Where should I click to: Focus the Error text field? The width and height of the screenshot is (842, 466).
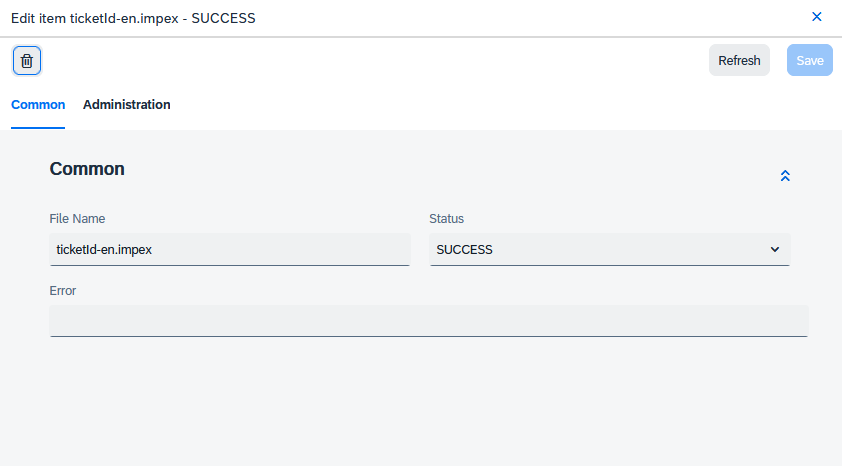[428, 321]
